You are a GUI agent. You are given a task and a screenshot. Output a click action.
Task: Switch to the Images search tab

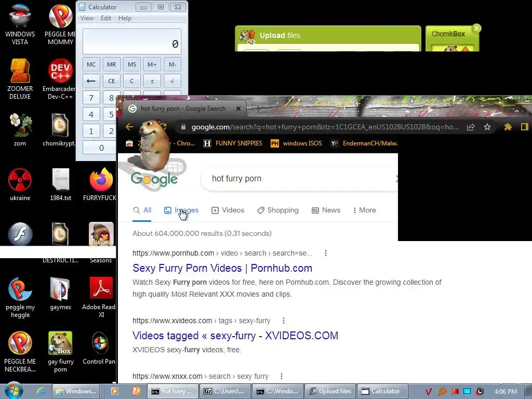coord(181,210)
